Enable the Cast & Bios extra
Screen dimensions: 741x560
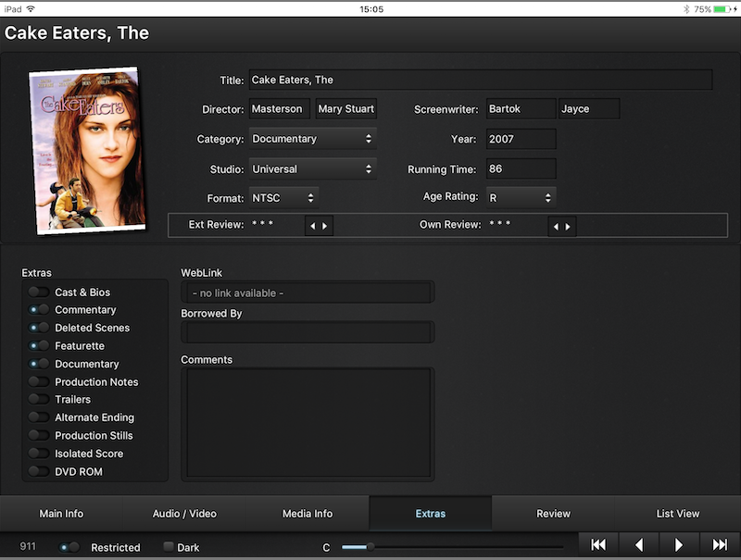click(x=39, y=292)
